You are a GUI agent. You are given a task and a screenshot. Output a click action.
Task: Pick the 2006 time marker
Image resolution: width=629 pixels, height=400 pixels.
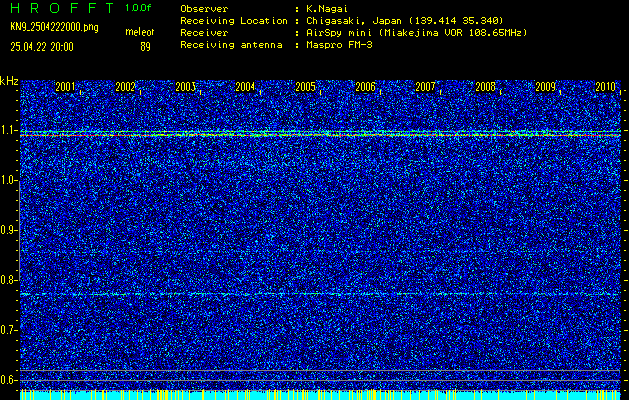[365, 87]
